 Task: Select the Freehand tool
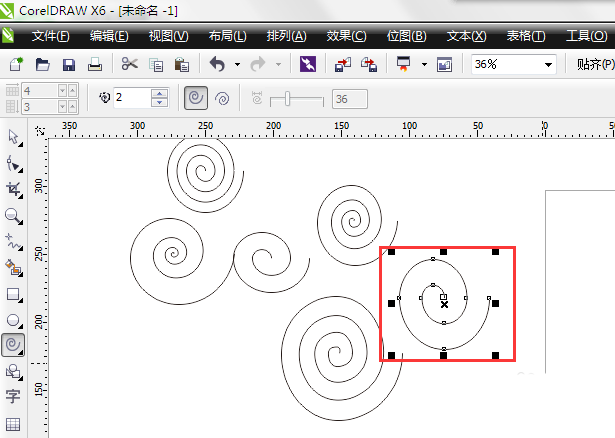[x=14, y=242]
